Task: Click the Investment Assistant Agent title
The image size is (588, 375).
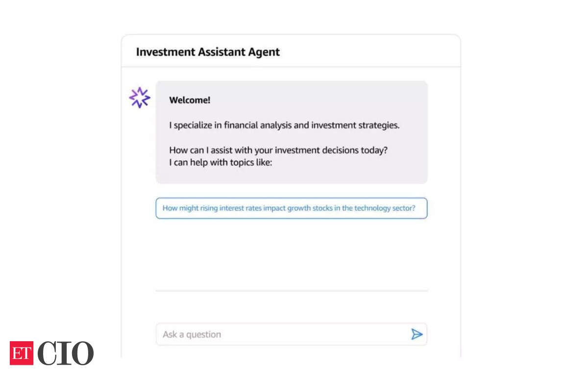Action: tap(208, 52)
